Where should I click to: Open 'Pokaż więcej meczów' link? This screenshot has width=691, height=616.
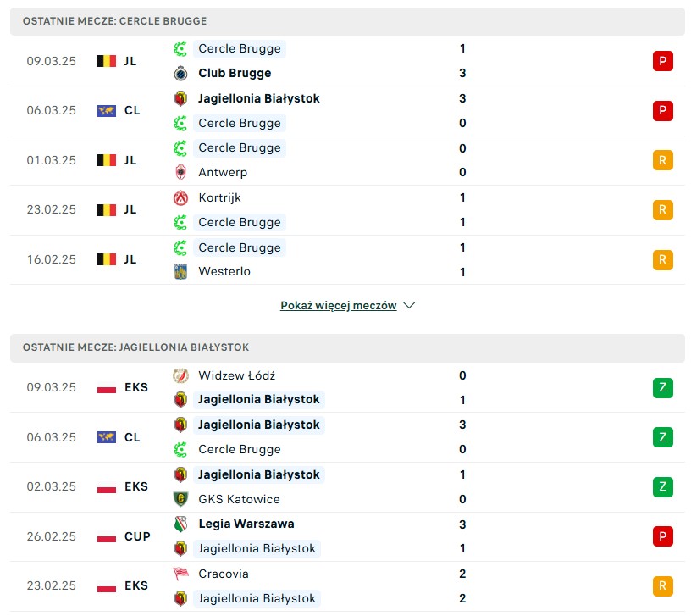(338, 306)
